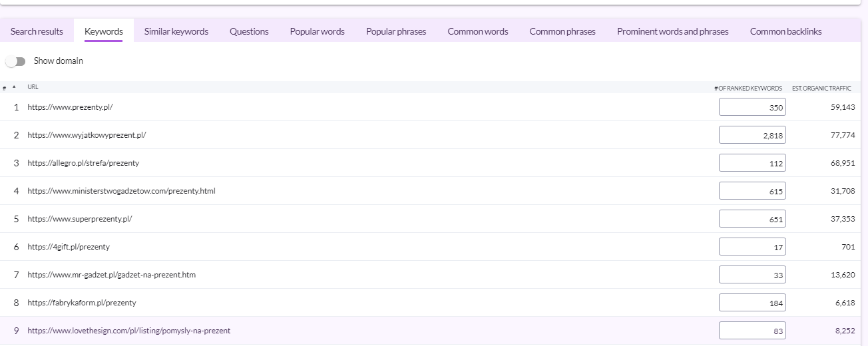Click ranked keywords box showing 33
The image size is (868, 346).
pyautogui.click(x=752, y=275)
